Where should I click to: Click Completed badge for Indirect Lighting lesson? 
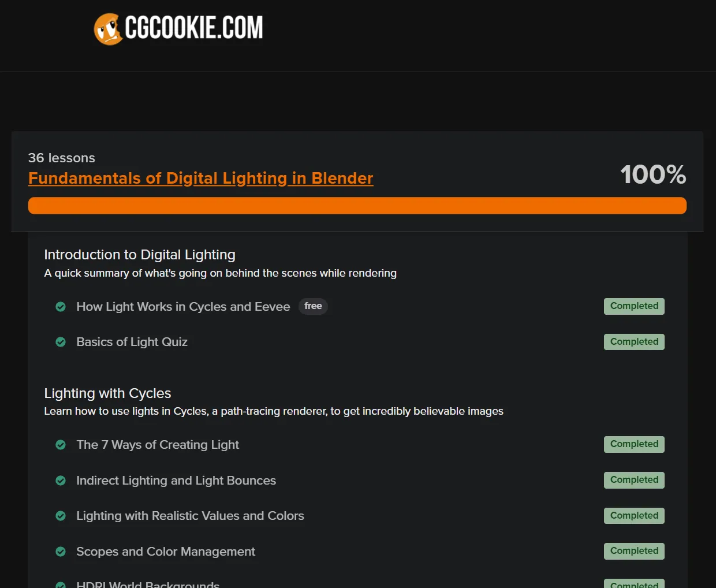click(x=634, y=480)
